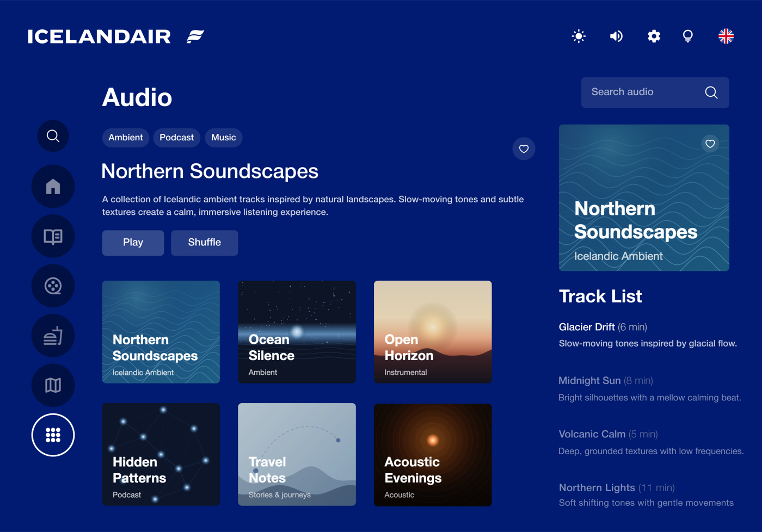Open all apps grid in sidebar
Screen dimensions: 762x532
(53, 435)
